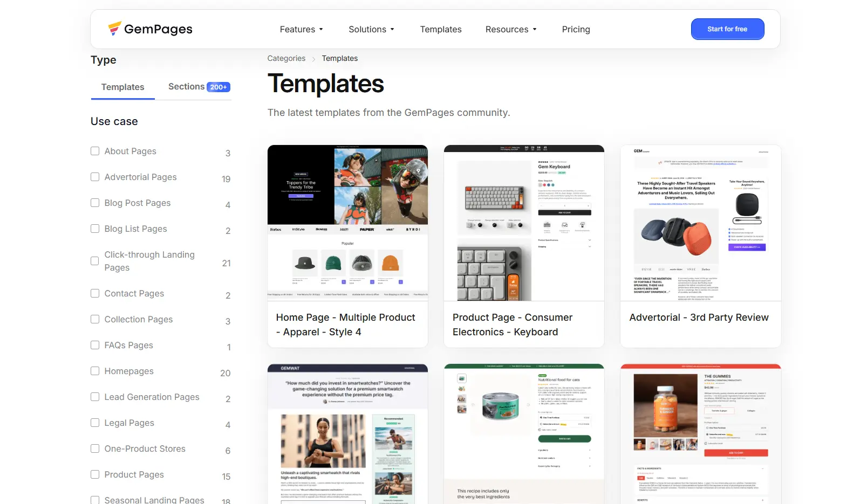The width and height of the screenshot is (867, 504).
Task: Click the Click-through Landing Pages count 21
Action: pos(227,263)
